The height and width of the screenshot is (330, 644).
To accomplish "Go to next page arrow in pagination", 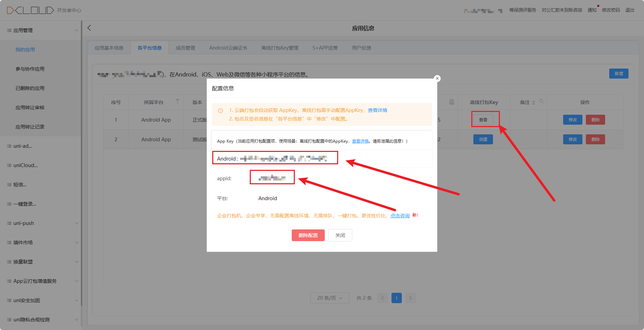I will (410, 298).
